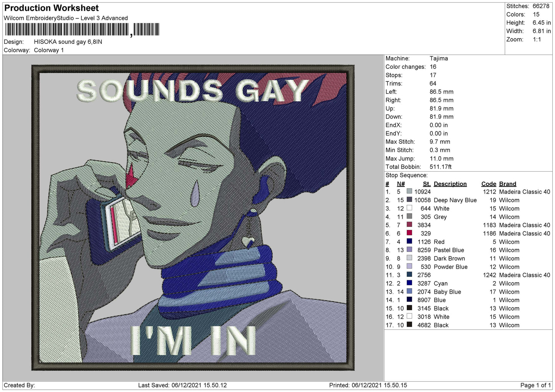The width and height of the screenshot is (555, 392).
Task: Click the 'Printed: 06/12/2021 15.50.15' footer text
Action: tap(368, 385)
